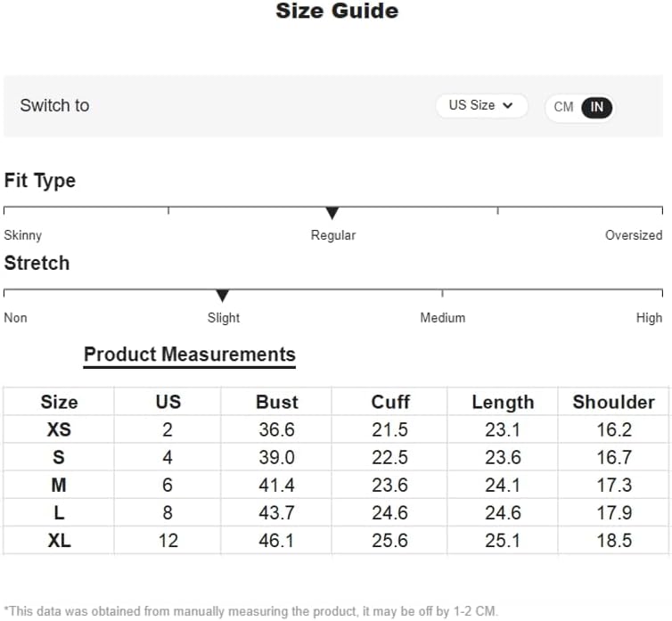Click the Fit Type Regular marker triangle
This screenshot has height=621, width=672.
click(x=332, y=213)
